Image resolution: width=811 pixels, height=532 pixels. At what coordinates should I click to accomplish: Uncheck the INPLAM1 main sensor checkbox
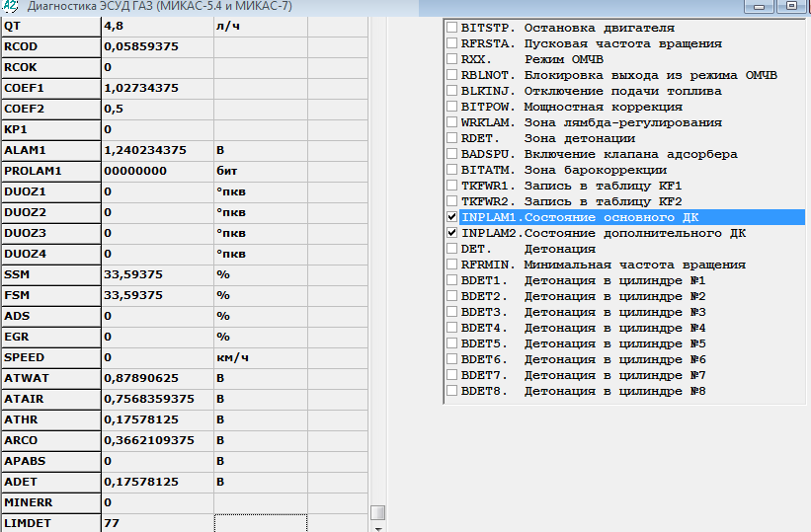452,216
